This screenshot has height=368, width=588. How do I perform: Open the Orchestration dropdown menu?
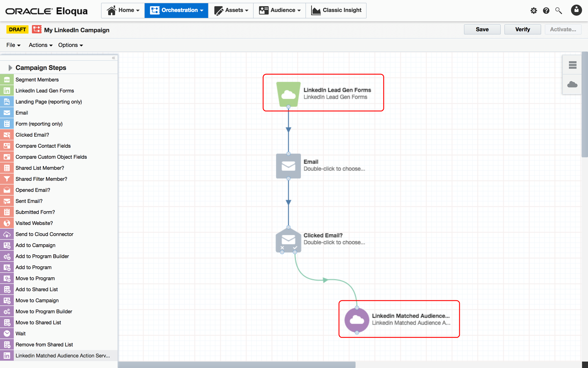pyautogui.click(x=176, y=10)
